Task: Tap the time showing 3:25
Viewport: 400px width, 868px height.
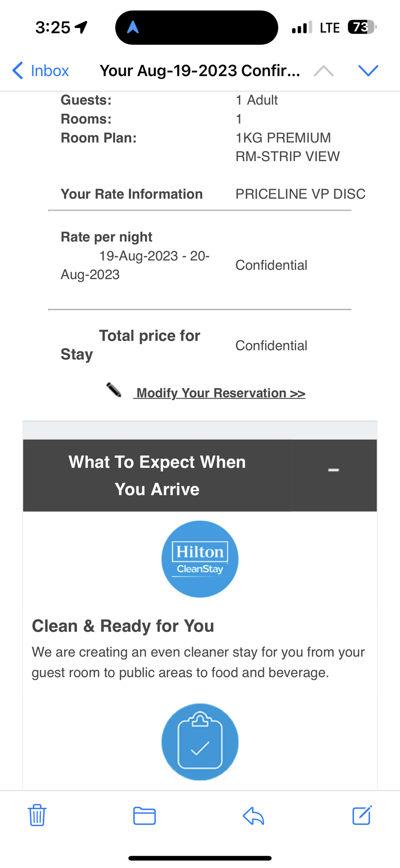Action: point(53,27)
